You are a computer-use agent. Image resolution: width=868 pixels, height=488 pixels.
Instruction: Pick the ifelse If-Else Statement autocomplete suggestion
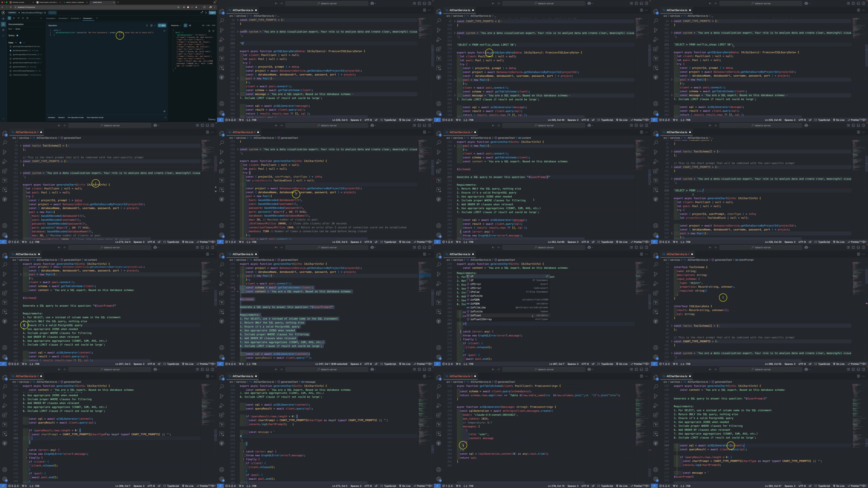click(x=508, y=292)
